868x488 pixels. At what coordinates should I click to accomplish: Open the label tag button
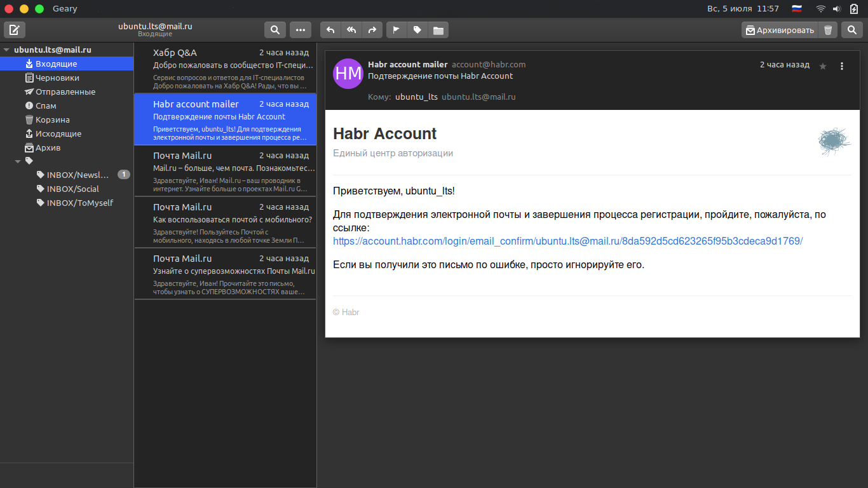(x=417, y=30)
